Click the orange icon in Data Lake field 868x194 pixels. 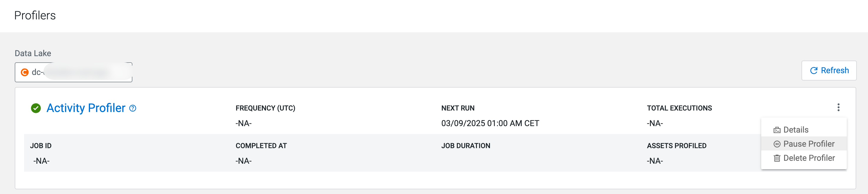click(x=25, y=72)
